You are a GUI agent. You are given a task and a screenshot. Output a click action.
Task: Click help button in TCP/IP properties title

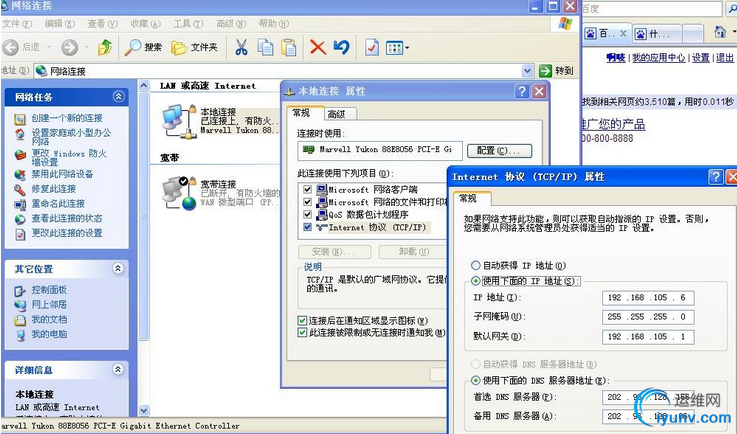coord(716,177)
